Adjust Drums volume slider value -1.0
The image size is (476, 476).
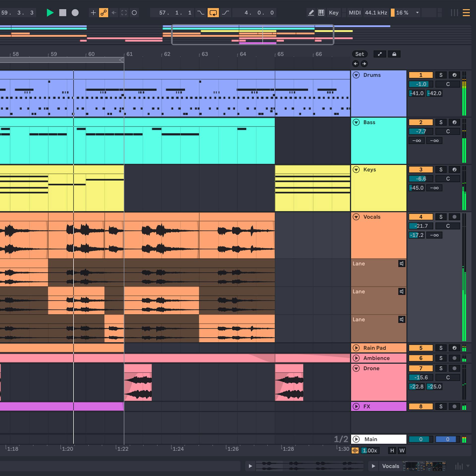pyautogui.click(x=421, y=84)
